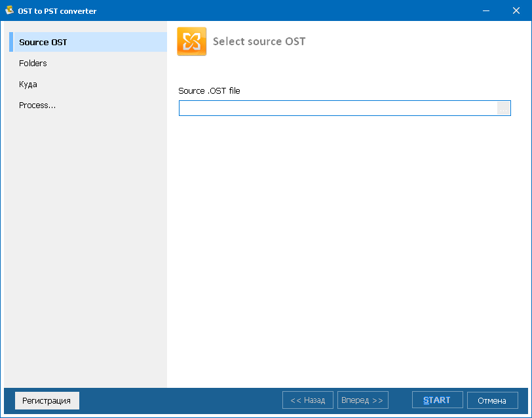Select the Process... step in the sidebar
The image size is (532, 418).
[37, 105]
